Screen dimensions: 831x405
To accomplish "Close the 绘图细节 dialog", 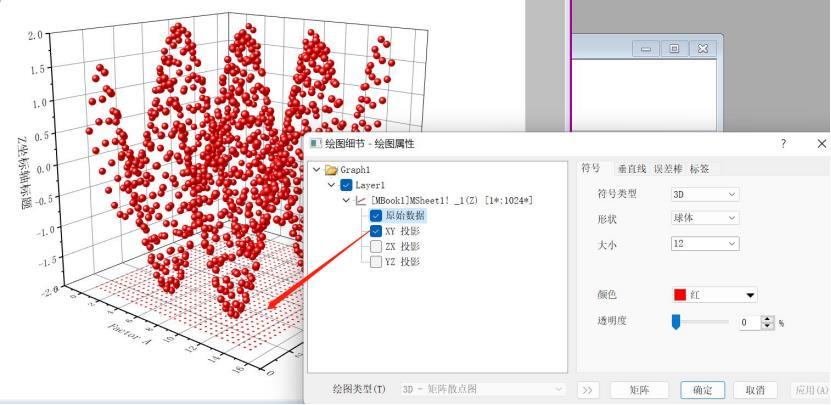I will [821, 144].
